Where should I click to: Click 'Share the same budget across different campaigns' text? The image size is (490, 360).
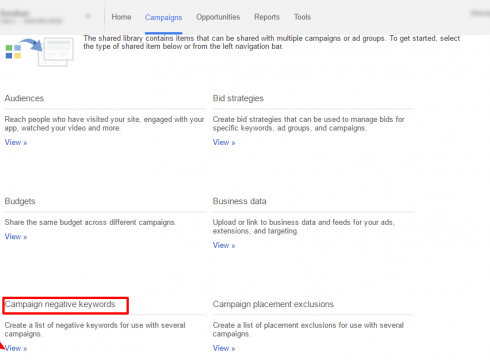click(x=90, y=222)
